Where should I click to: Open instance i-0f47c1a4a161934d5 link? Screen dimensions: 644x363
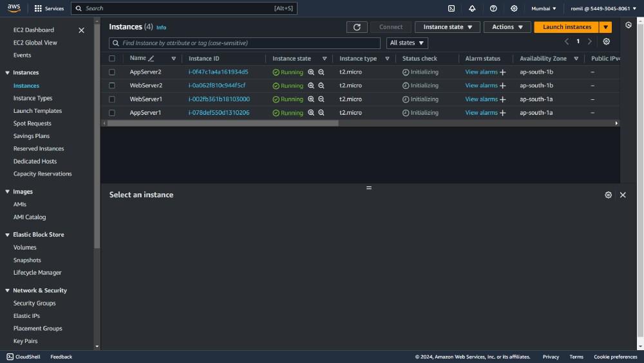(x=218, y=72)
